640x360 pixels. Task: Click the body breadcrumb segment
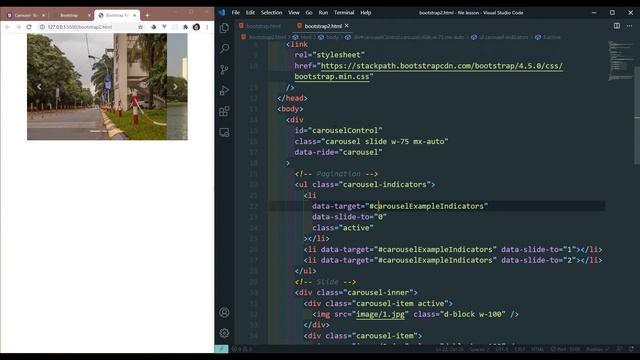329,37
